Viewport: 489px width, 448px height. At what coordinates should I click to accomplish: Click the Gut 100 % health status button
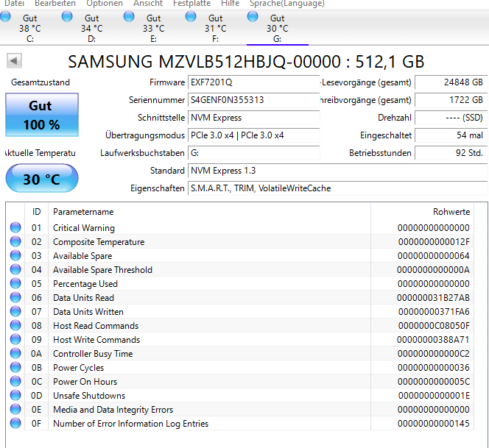coord(42,115)
